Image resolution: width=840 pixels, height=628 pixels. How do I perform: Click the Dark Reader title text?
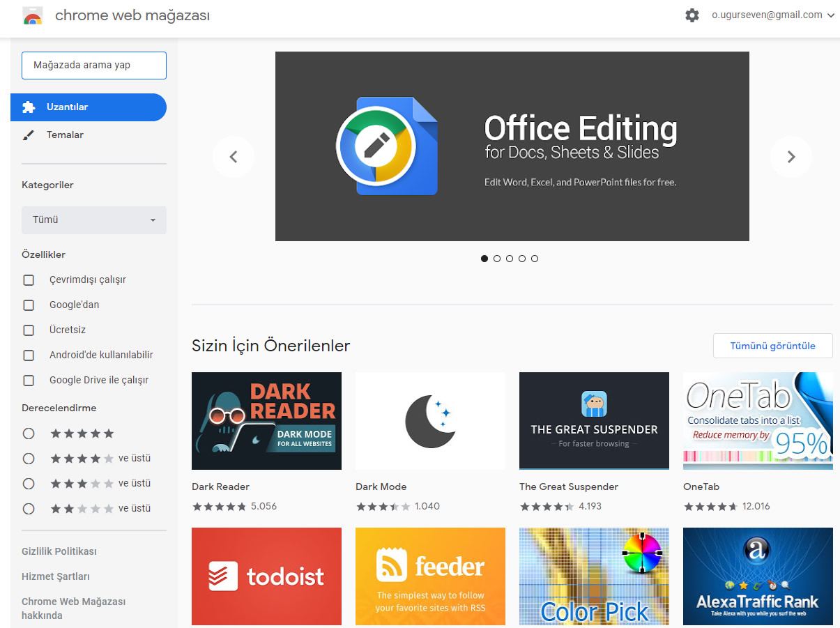pos(220,487)
